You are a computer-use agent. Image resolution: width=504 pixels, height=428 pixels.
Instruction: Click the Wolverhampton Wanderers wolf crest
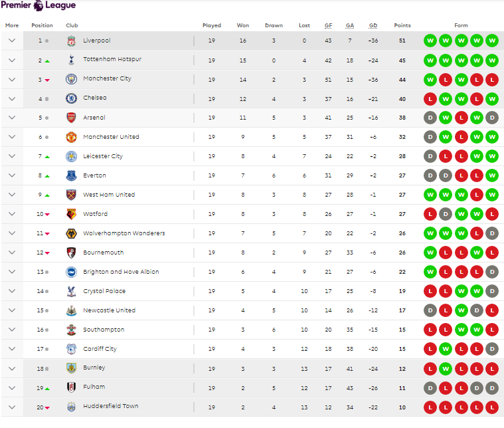(x=71, y=233)
